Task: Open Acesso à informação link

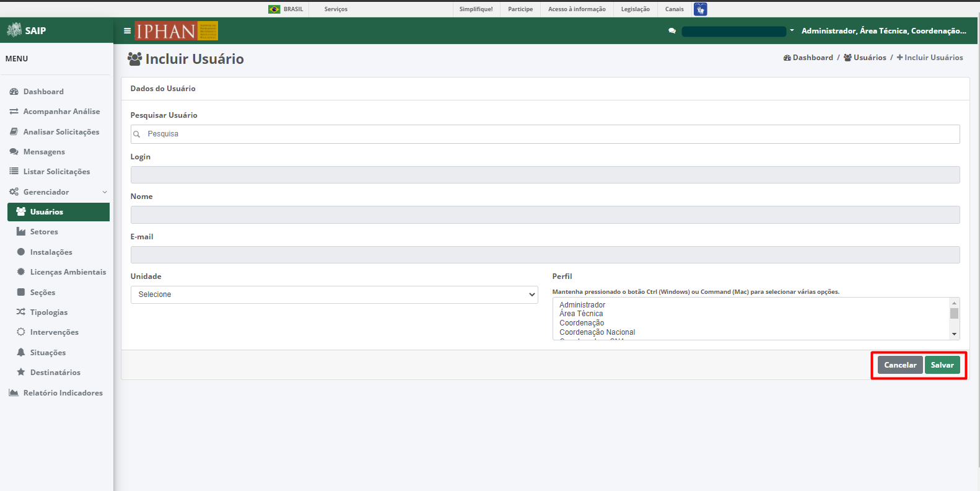Action: [x=577, y=9]
